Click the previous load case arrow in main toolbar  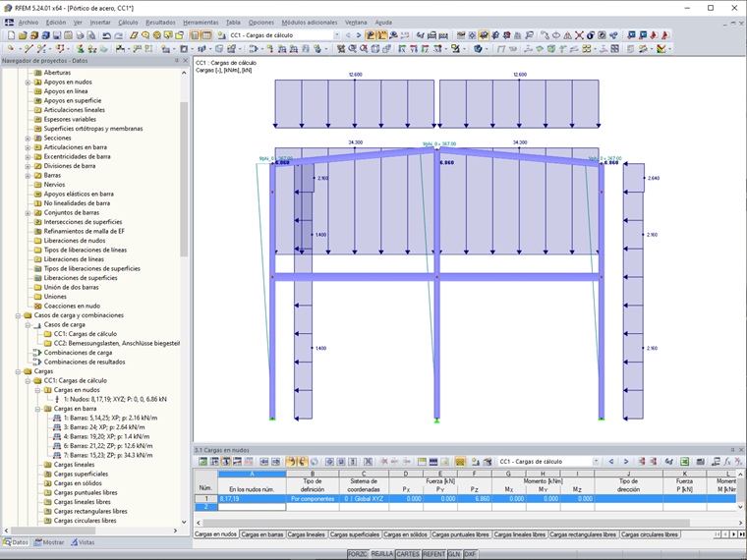(348, 35)
